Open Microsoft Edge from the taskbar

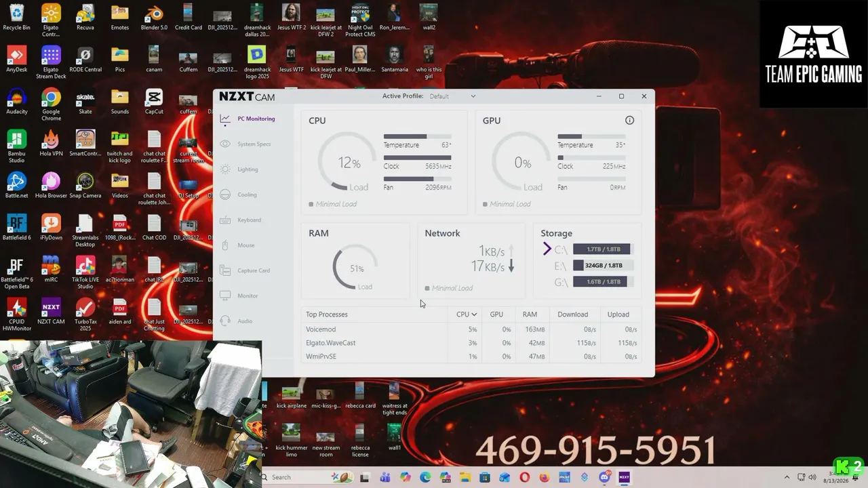coord(425,477)
